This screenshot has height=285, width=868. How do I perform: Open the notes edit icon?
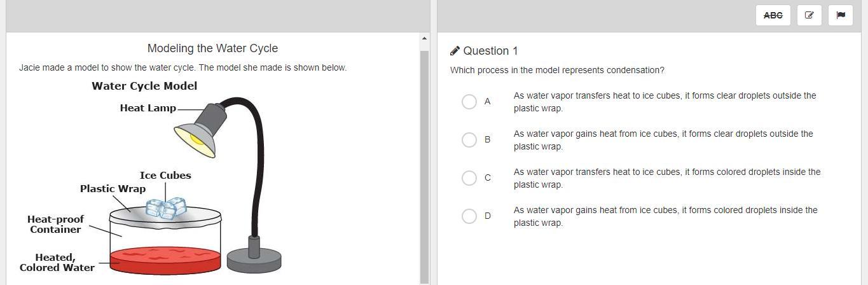[x=809, y=15]
